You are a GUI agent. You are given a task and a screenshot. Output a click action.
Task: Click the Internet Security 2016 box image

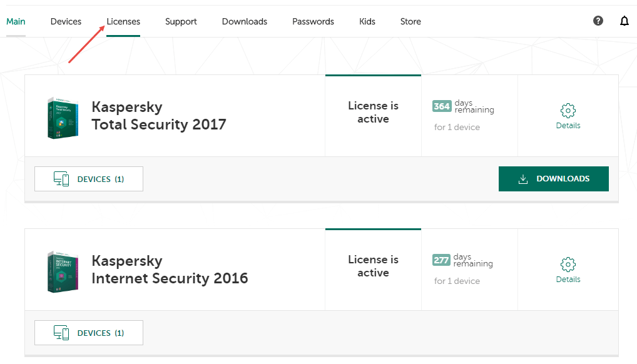(63, 272)
